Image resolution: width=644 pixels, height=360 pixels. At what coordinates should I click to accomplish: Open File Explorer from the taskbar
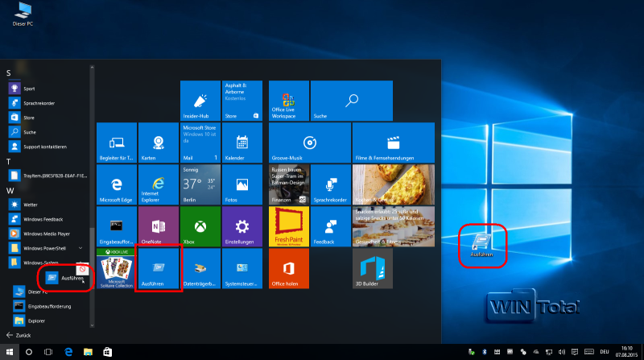(x=88, y=352)
